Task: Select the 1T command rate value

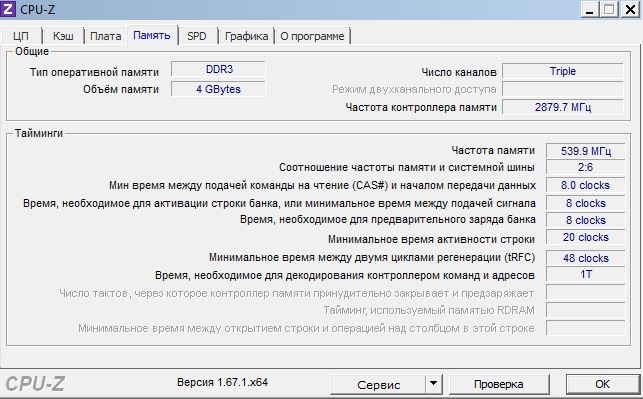Action: coord(586,274)
